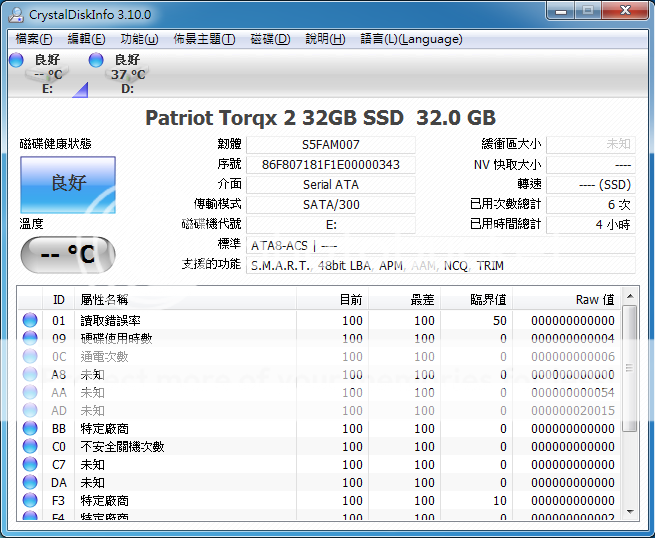Click the drive letter field E:
This screenshot has width=655, height=539.
pos(331,225)
